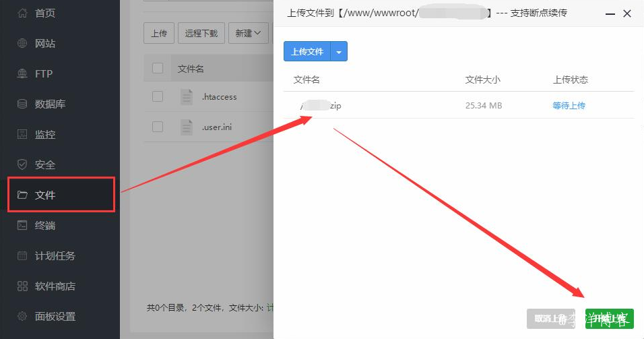Expand the blue upload file dropdown arrow
The image size is (644, 339).
click(340, 51)
